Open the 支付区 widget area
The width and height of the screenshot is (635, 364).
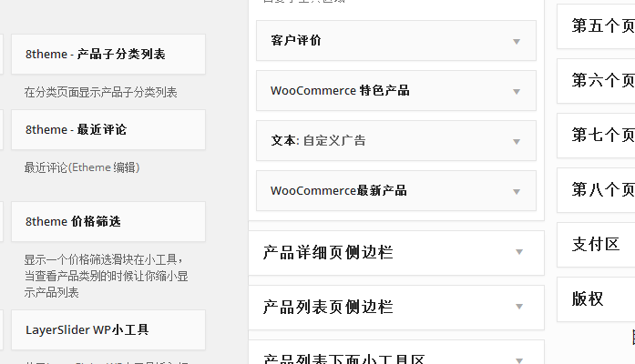pos(596,245)
